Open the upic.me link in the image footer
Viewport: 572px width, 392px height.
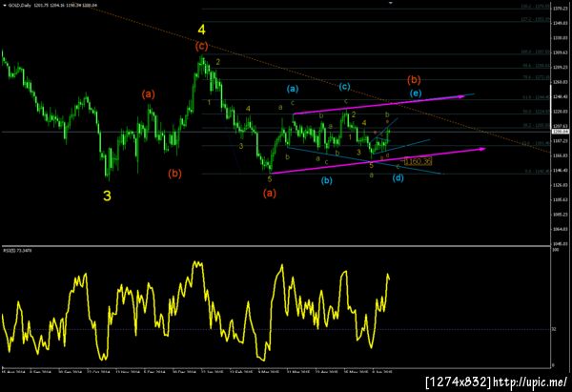point(530,382)
